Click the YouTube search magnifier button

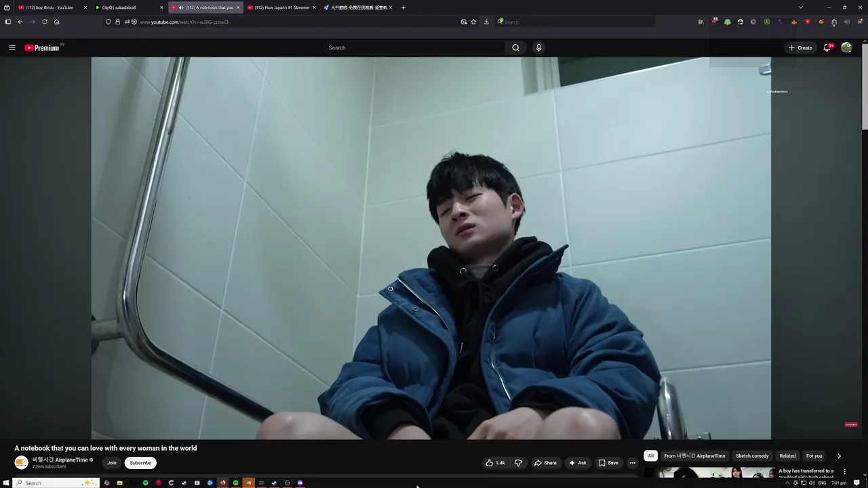pos(515,47)
